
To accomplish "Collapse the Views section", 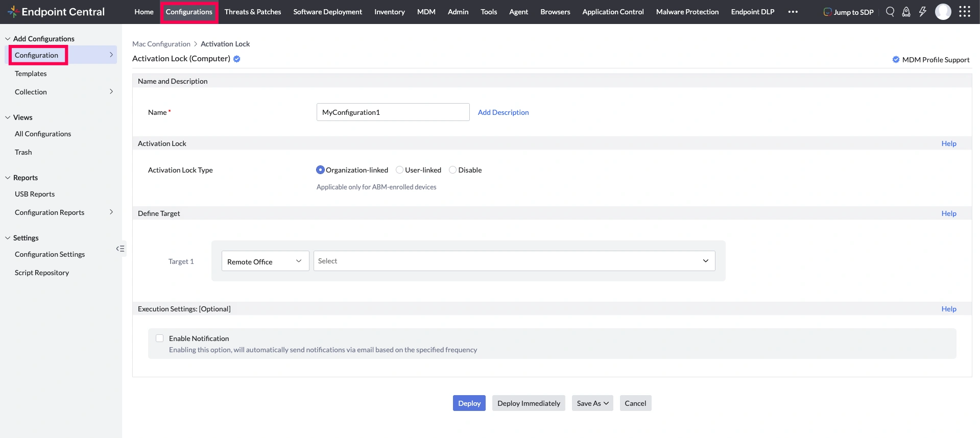I will tap(8, 117).
